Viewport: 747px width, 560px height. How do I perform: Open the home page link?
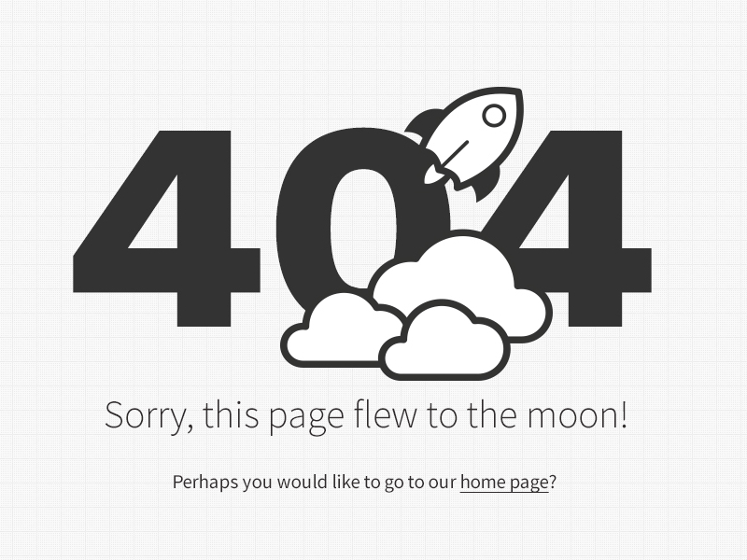(x=504, y=483)
